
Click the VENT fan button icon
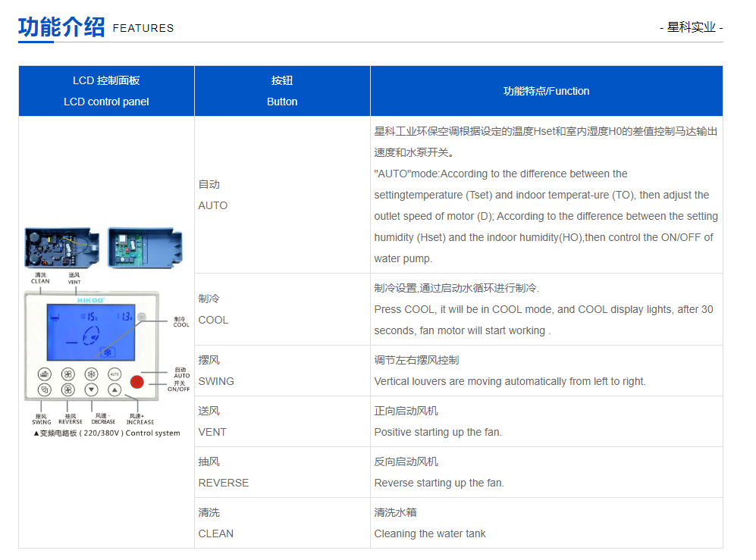coord(67,374)
